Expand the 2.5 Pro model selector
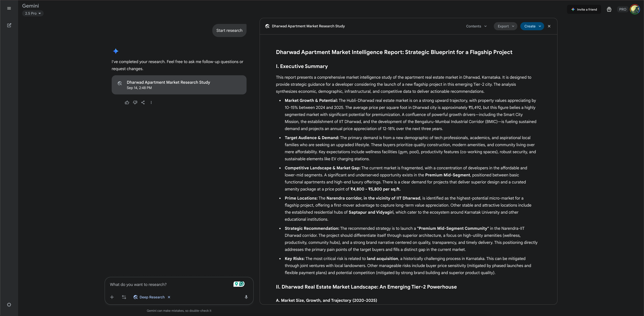The image size is (644, 316). 33,13
